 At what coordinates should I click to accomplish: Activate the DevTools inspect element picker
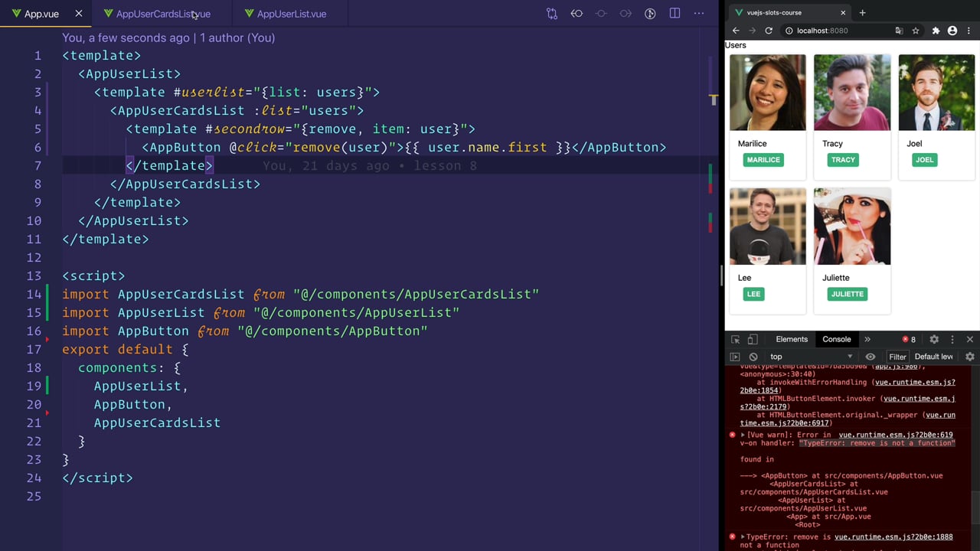[736, 339]
